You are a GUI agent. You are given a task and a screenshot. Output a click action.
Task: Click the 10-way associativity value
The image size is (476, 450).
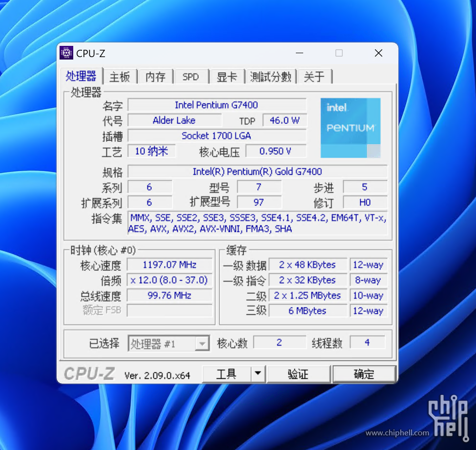pyautogui.click(x=368, y=295)
